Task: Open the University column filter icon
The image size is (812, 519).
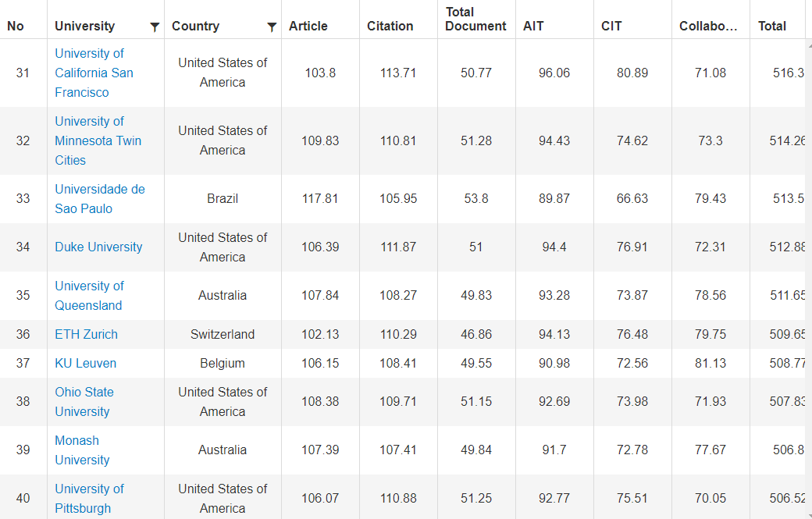Action: point(155,27)
